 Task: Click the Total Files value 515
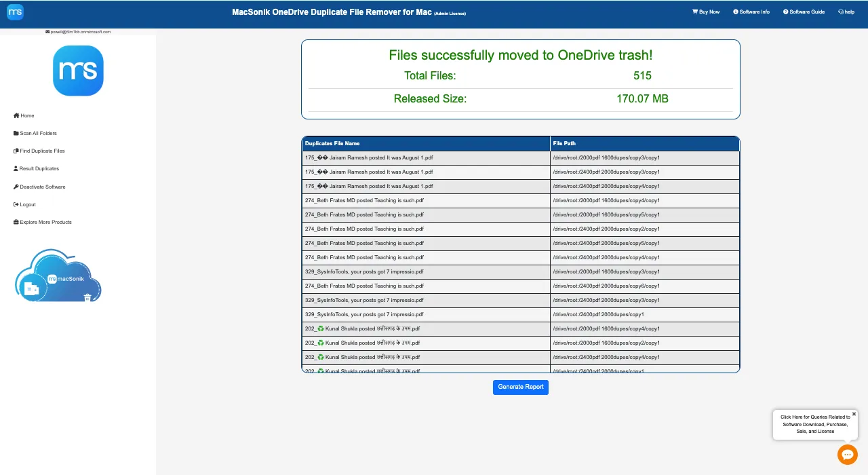pos(642,75)
